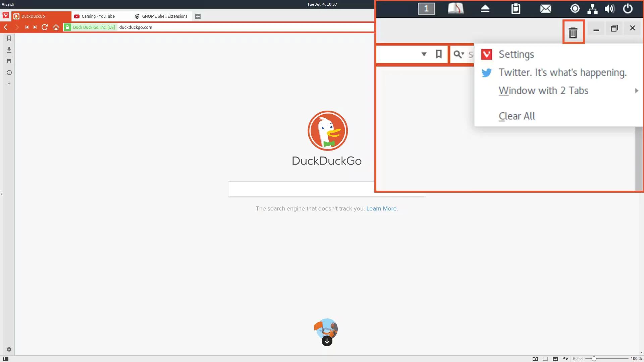Click Learn More link on DuckDuckGo page
Viewport: 644px width, 362px height.
pos(381,208)
